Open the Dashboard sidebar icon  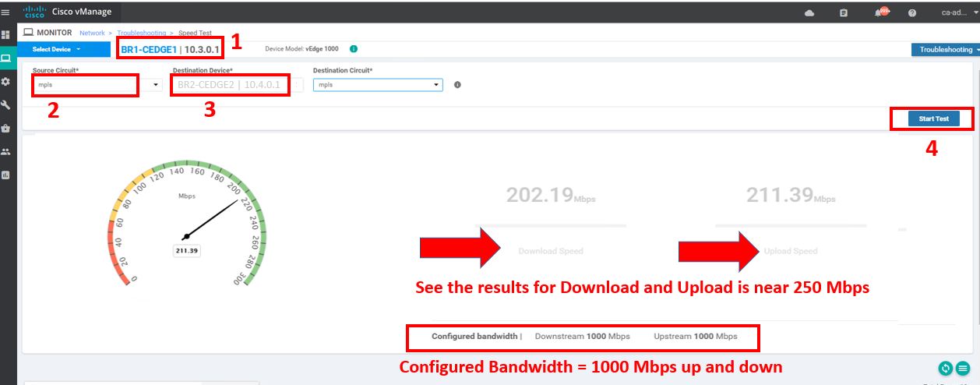(6, 35)
